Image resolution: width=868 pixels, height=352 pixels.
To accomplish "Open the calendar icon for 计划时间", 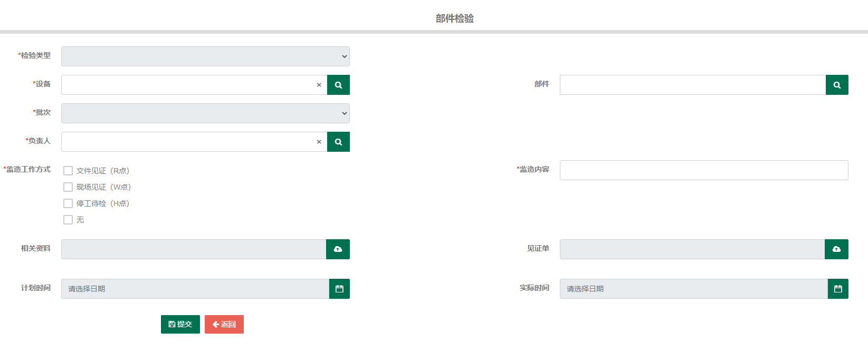I will 339,289.
